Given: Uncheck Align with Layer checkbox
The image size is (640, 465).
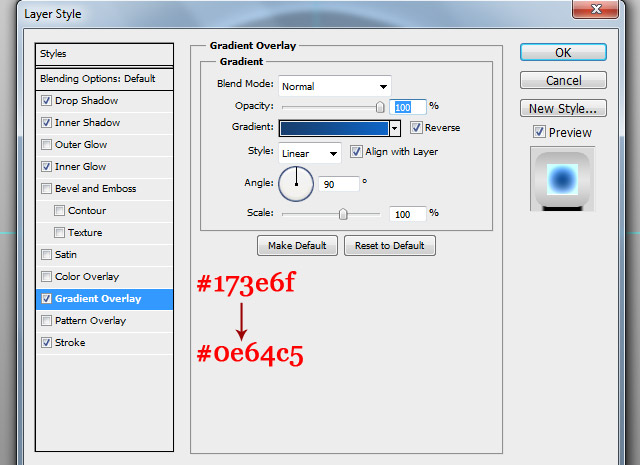Looking at the screenshot, I should point(356,152).
